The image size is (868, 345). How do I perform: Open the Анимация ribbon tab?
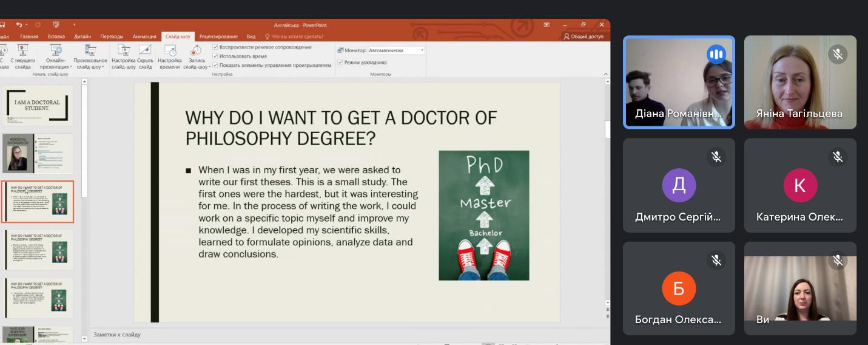click(144, 36)
